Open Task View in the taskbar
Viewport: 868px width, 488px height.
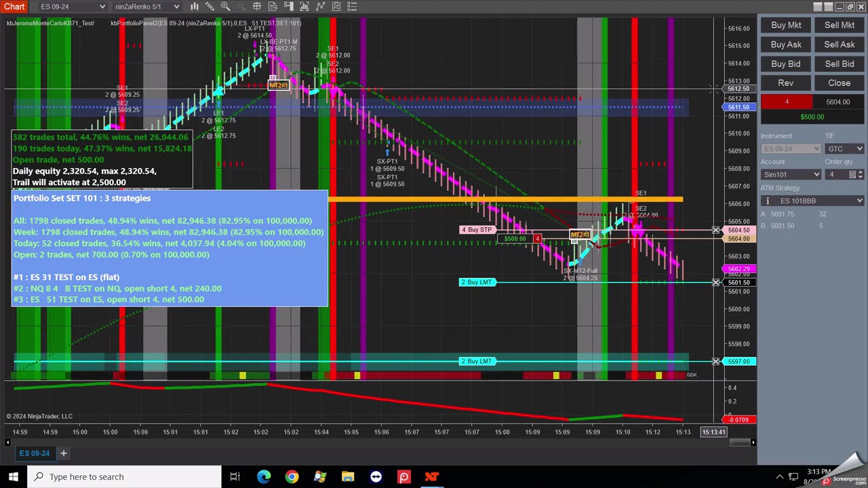(235, 476)
